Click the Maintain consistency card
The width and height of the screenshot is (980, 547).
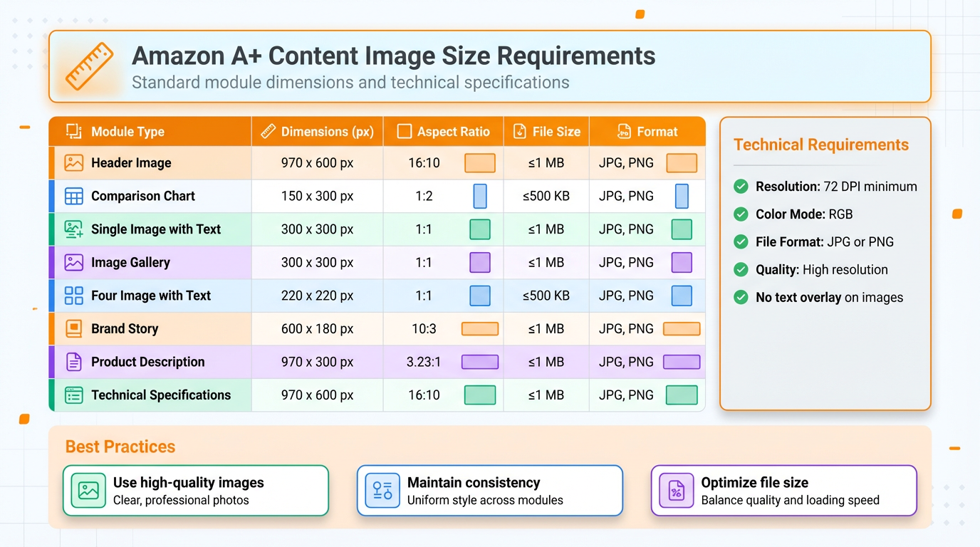click(489, 490)
